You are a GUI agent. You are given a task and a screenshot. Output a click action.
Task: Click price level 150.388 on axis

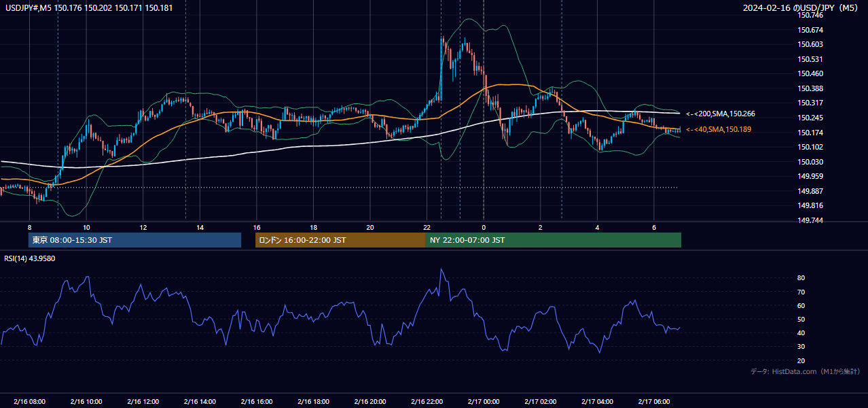tap(810, 88)
